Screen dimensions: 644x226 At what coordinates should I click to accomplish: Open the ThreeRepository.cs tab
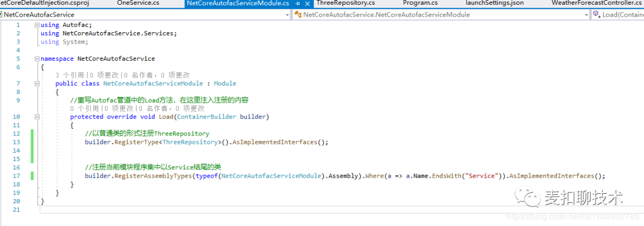click(x=346, y=4)
